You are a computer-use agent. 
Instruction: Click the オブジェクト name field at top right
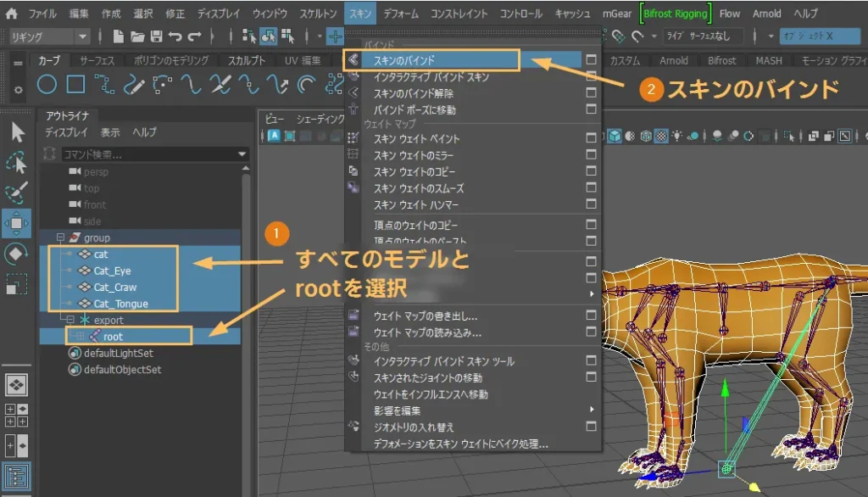click(x=820, y=36)
